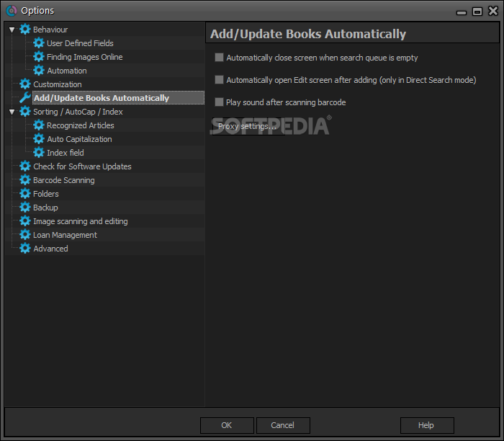Click the Recognized Articles gear icon

[x=39, y=125]
